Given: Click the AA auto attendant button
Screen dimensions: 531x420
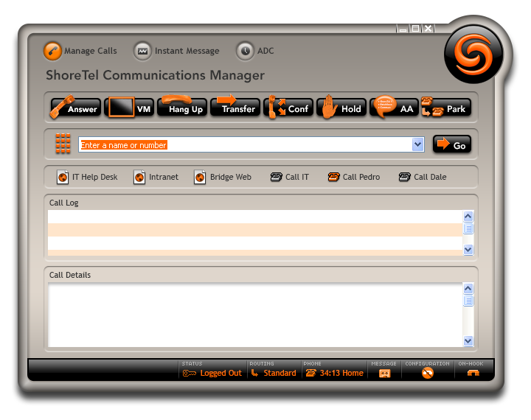Looking at the screenshot, I should (394, 107).
